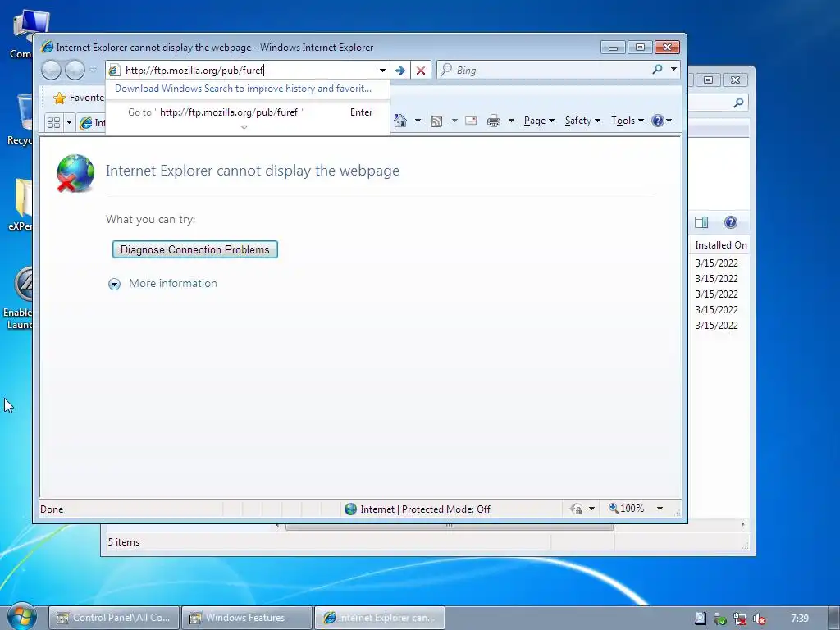Open the Page menu
The height and width of the screenshot is (630, 840).
coord(539,121)
